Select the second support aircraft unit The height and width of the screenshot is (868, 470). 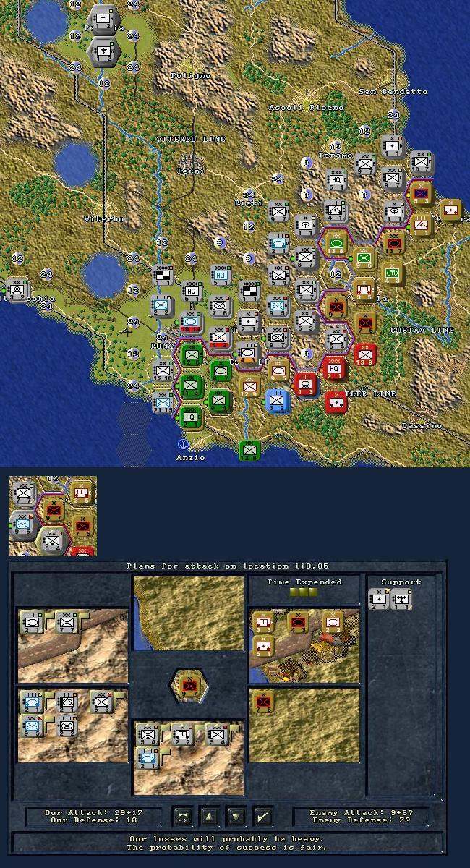[x=401, y=599]
